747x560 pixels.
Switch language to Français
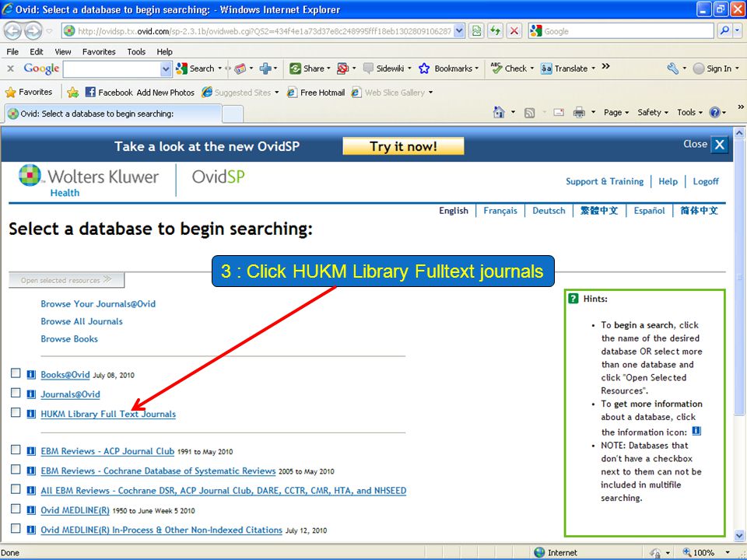[x=500, y=211]
